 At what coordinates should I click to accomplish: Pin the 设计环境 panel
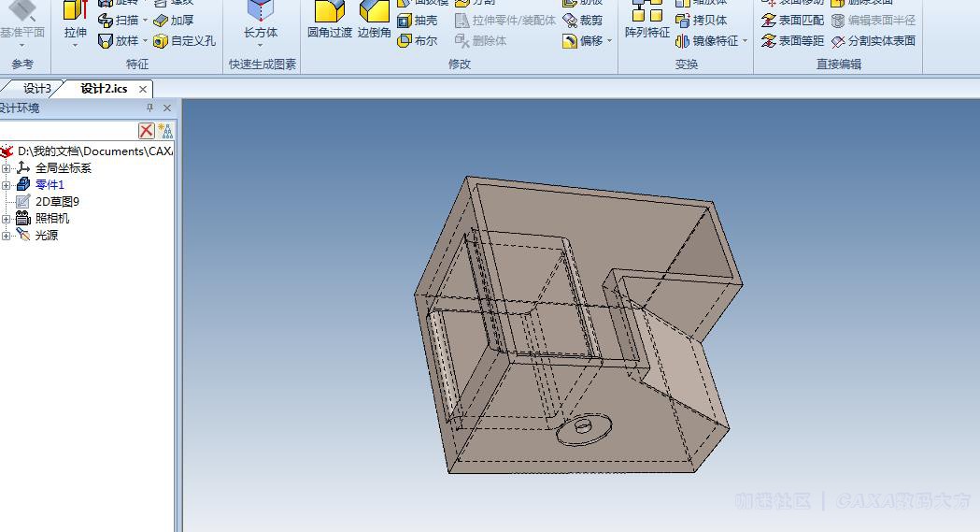click(x=149, y=108)
